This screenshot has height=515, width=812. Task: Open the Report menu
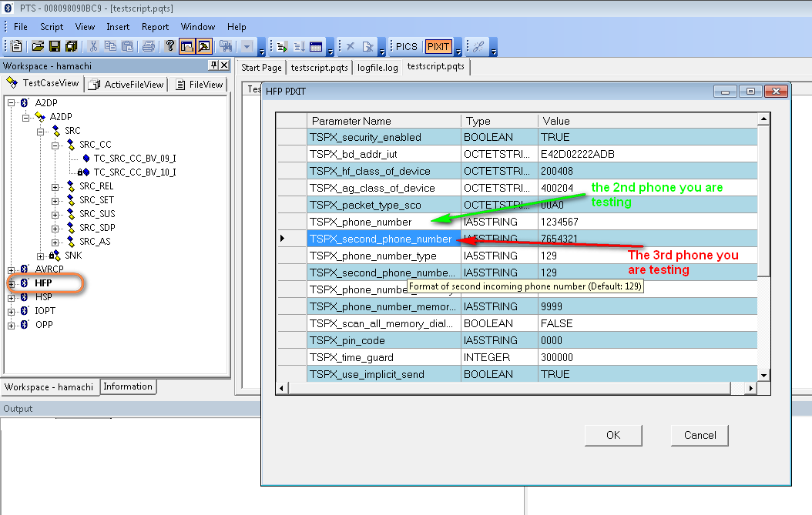click(156, 27)
